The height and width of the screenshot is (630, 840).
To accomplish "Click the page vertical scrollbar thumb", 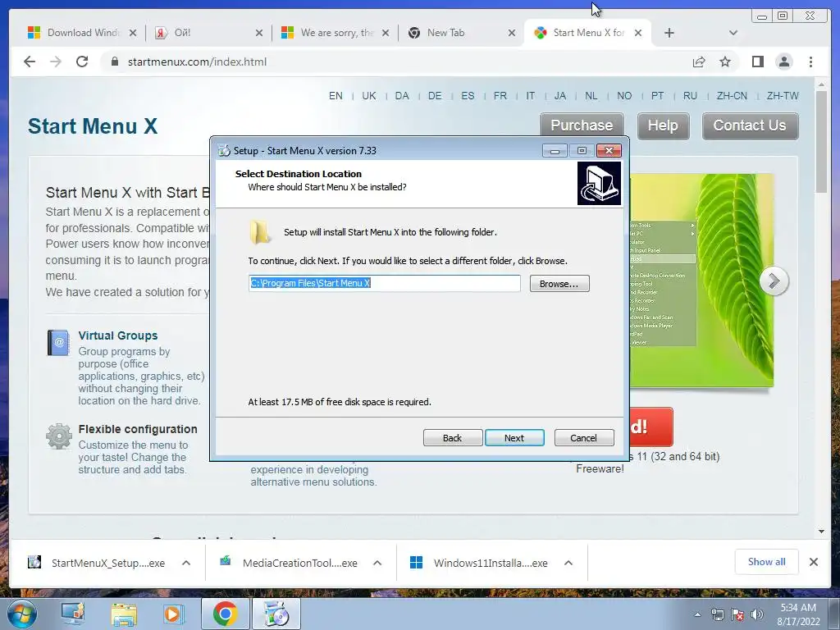I will click(x=821, y=142).
